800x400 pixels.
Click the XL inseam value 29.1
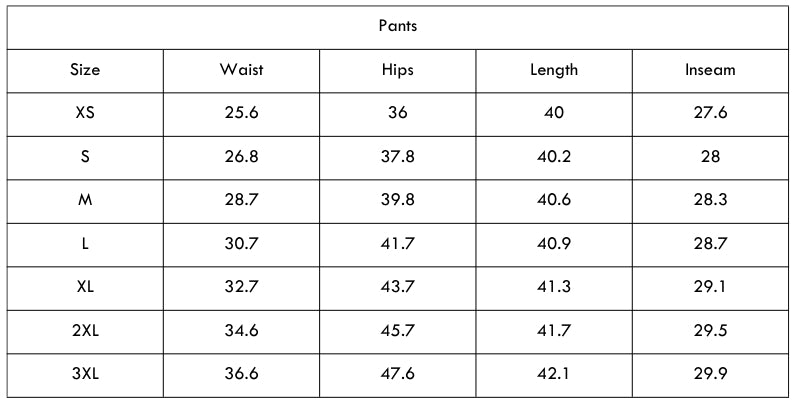pyautogui.click(x=710, y=287)
